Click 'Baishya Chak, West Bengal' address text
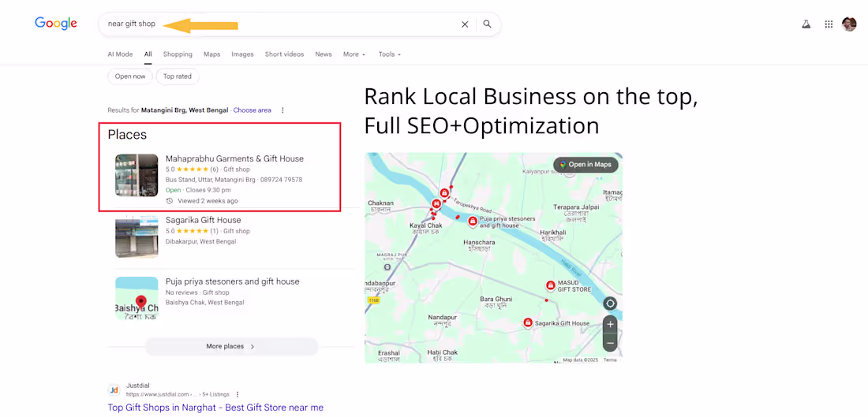 coord(205,303)
